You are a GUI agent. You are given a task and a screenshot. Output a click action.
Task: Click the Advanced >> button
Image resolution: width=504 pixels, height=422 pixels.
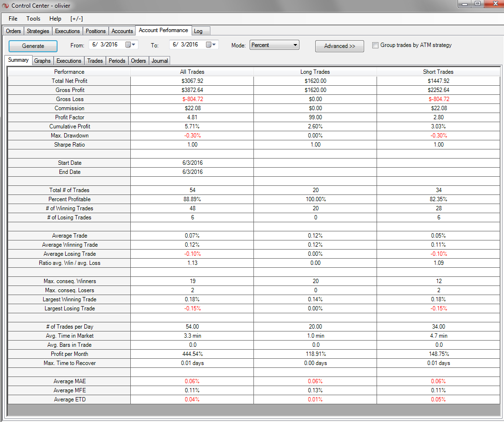click(x=339, y=46)
